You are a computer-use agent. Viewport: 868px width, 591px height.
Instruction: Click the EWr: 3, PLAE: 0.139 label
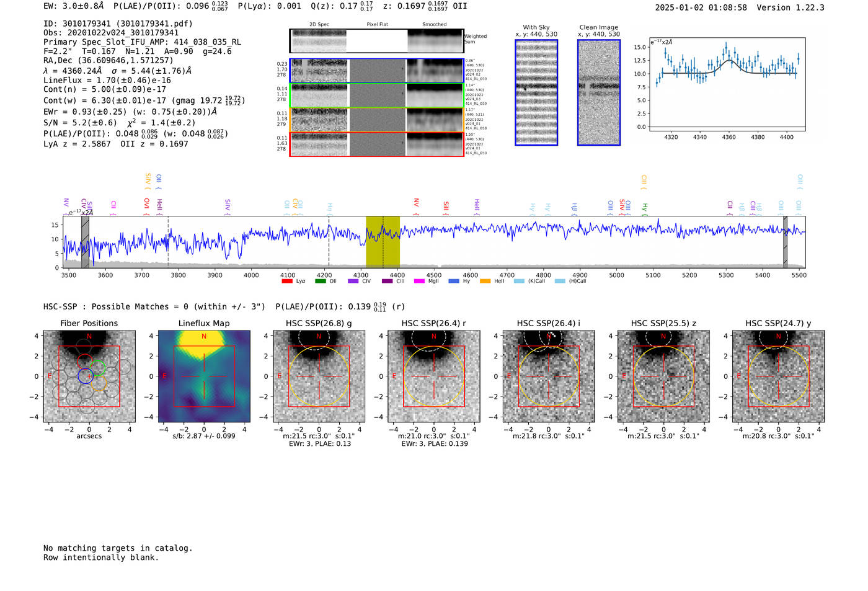434,443
